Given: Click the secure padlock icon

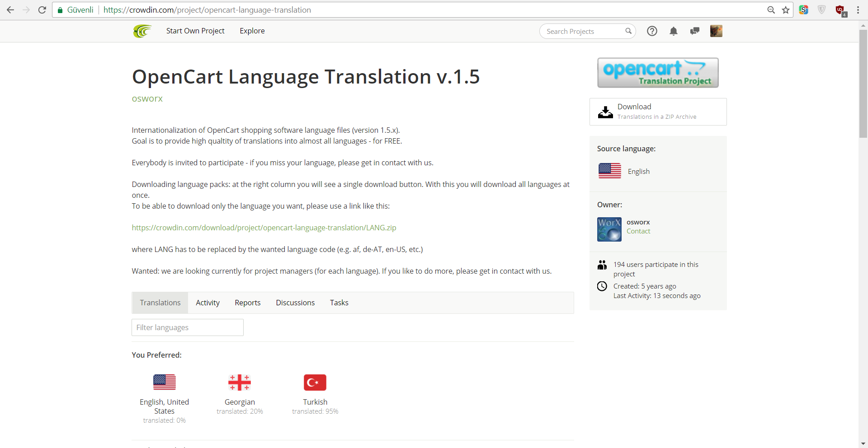Looking at the screenshot, I should pos(60,10).
